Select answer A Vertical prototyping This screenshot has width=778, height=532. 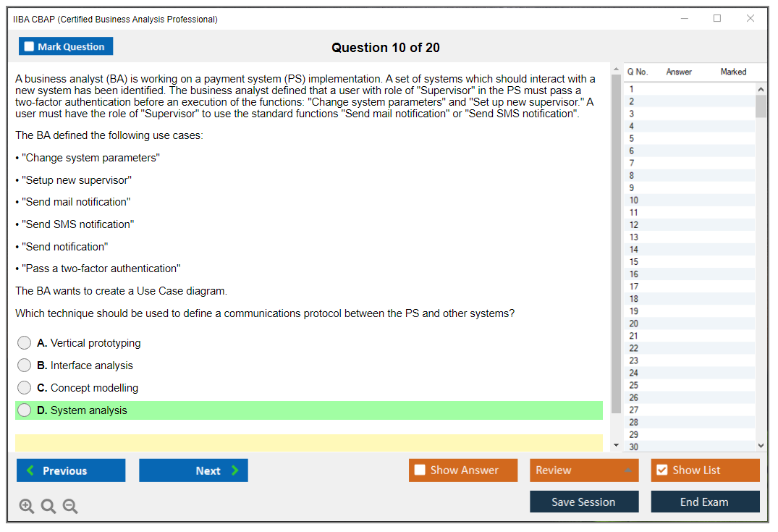[x=25, y=343]
